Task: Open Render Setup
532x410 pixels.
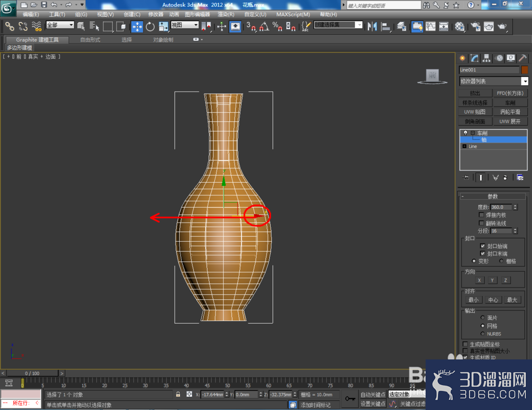Action: (x=476, y=27)
